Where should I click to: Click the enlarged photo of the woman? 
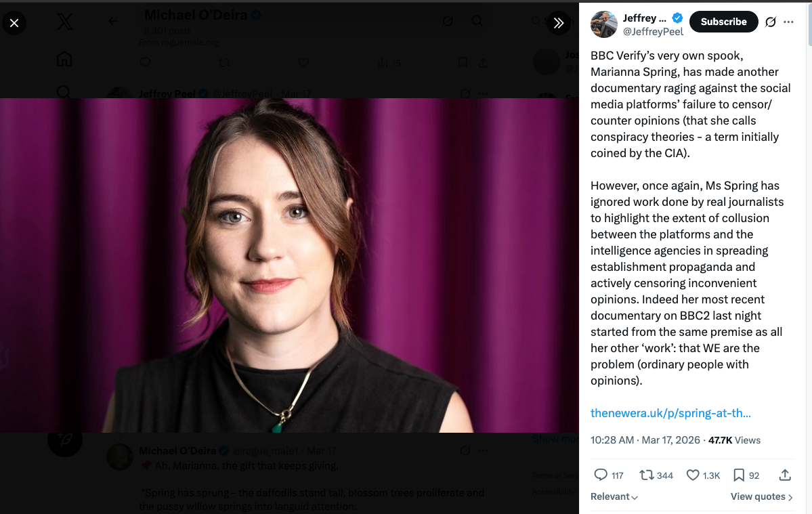pos(289,265)
